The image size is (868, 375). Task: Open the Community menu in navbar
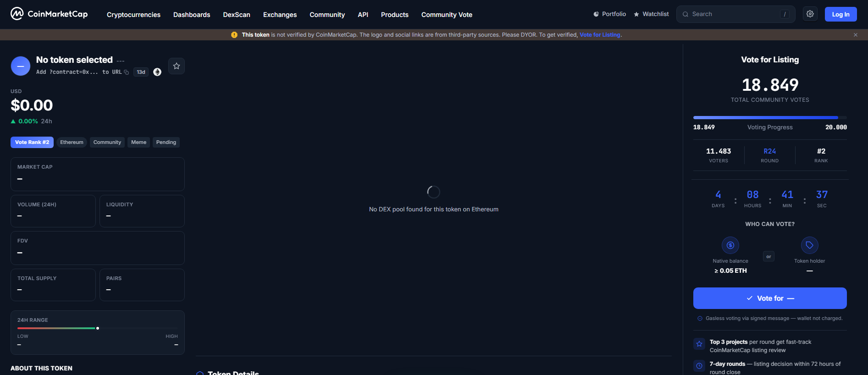pos(327,15)
